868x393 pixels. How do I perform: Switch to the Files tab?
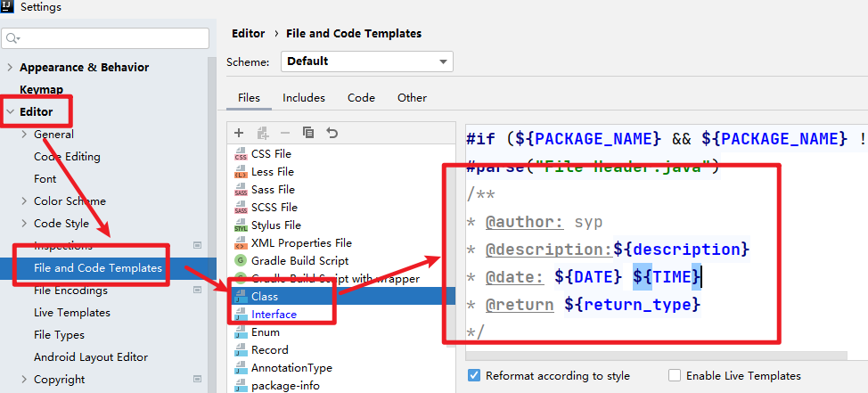[250, 98]
